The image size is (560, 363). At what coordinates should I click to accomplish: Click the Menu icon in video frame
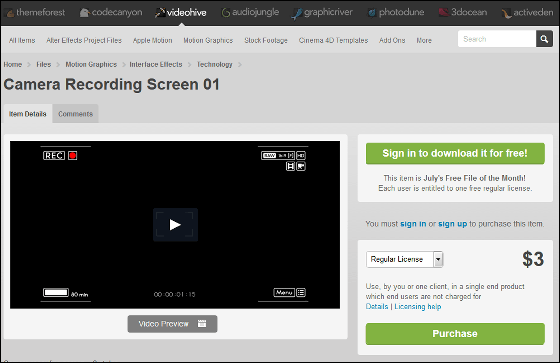click(x=284, y=293)
